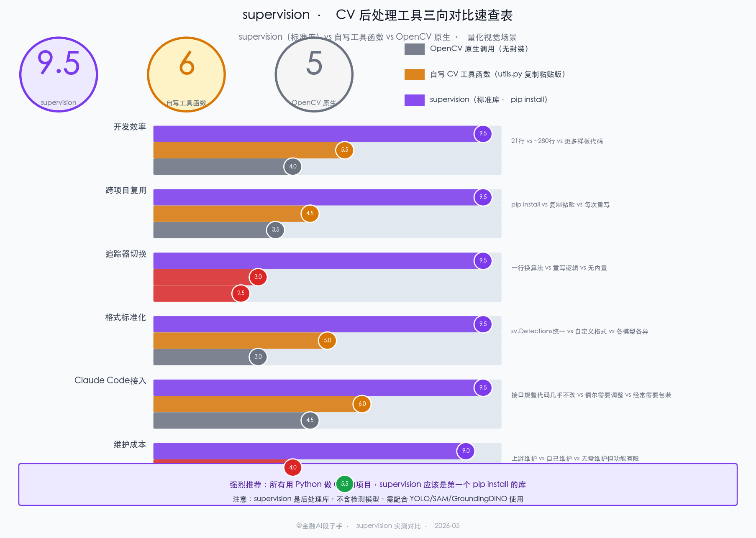Click the gray 4.0 marker in 开发效率 row
The image size is (756, 538).
(x=292, y=166)
